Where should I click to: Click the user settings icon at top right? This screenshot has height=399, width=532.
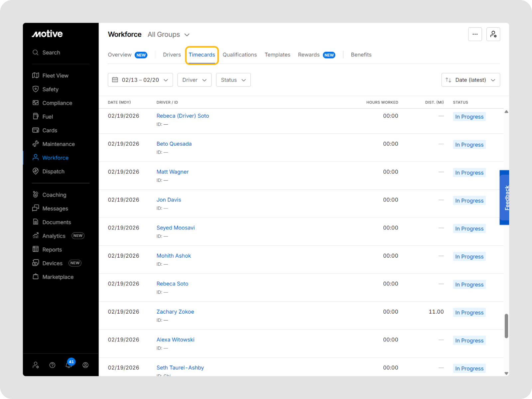coord(493,34)
